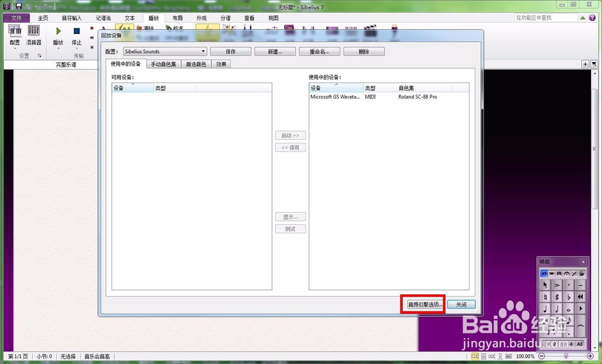Viewport: 602px width, 364px height.
Task: Select the natural sign on keypad
Action: click(545, 297)
